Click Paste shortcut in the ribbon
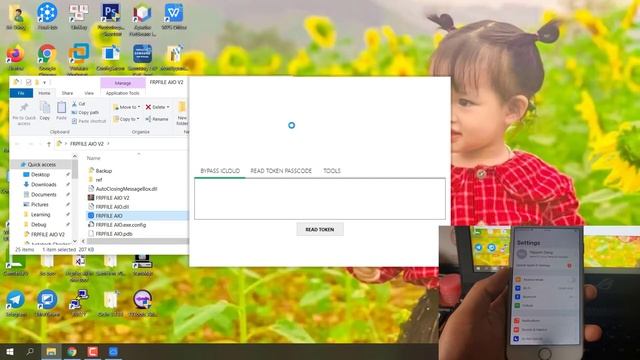The image size is (640, 360). (x=89, y=121)
